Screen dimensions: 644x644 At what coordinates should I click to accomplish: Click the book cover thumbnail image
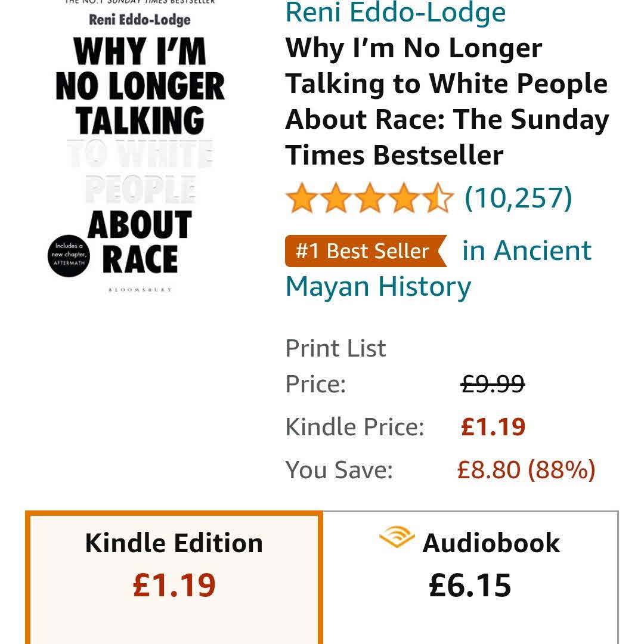click(140, 149)
